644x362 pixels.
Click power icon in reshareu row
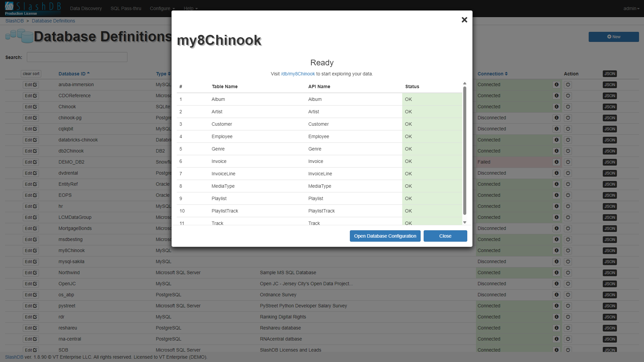click(568, 328)
